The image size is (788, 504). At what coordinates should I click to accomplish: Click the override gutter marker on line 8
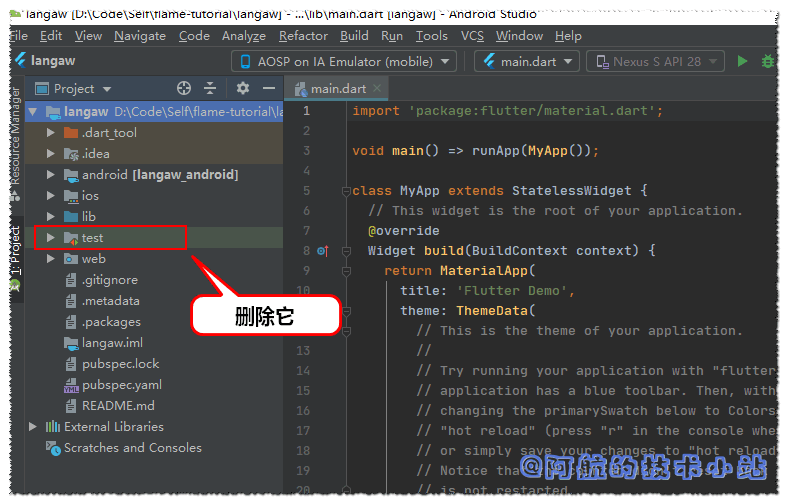coord(322,251)
